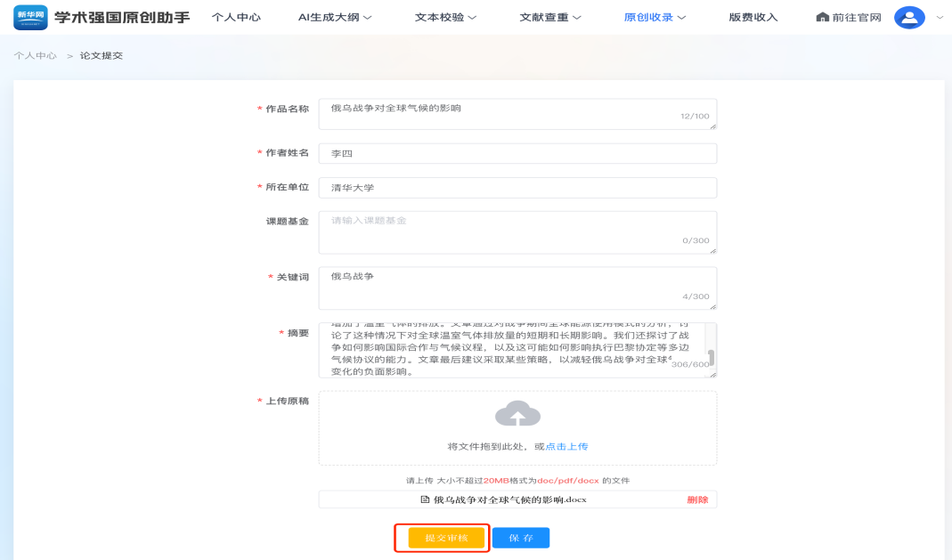The image size is (952, 560).
Task: Expand the AI生成大纲 dropdown menu
Action: pos(335,18)
